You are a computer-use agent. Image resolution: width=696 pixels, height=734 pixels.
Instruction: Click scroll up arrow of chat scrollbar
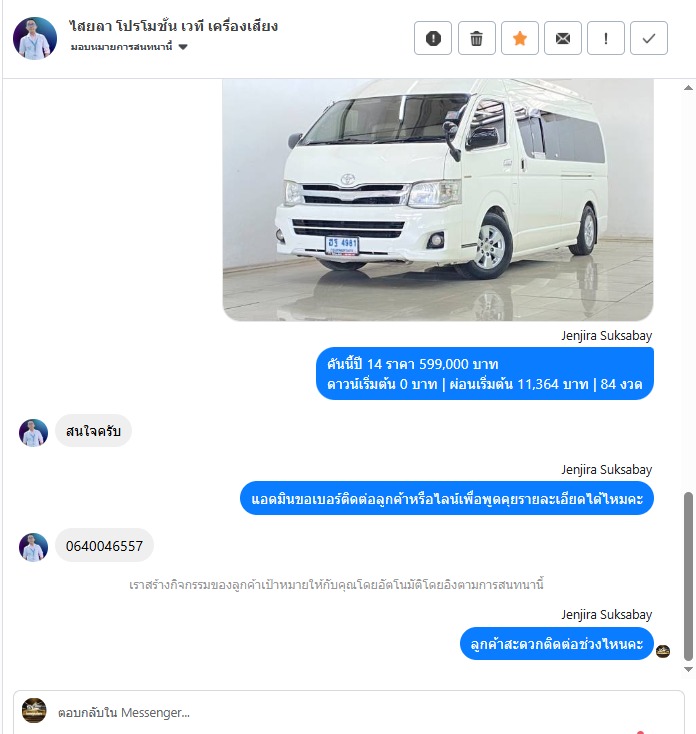[688, 88]
